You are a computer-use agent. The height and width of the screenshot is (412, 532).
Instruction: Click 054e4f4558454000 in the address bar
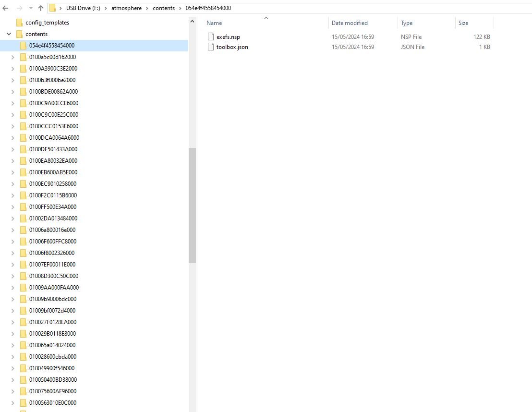tap(208, 8)
